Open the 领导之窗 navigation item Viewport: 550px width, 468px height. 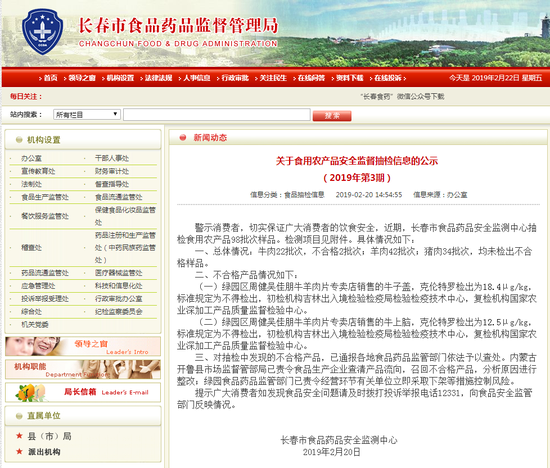(82, 78)
